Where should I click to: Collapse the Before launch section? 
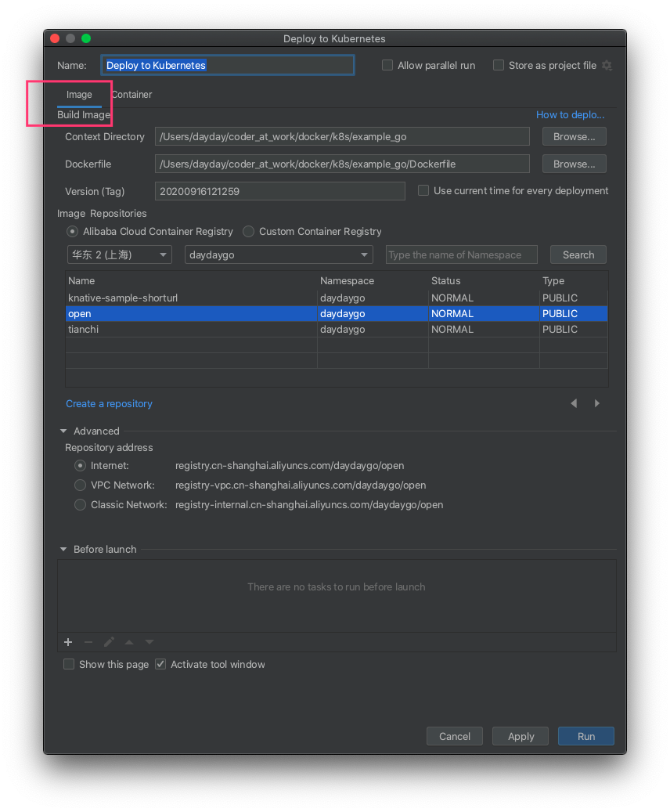click(x=63, y=550)
